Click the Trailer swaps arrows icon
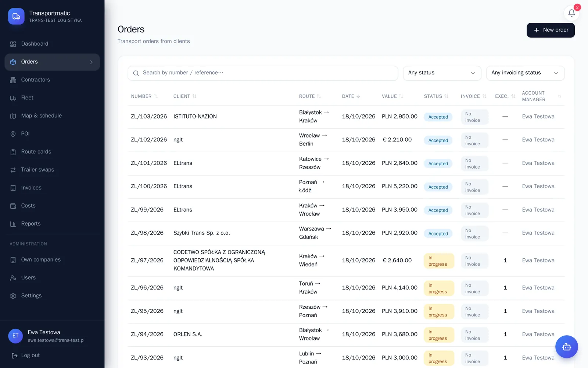This screenshot has width=588, height=368. pyautogui.click(x=13, y=170)
